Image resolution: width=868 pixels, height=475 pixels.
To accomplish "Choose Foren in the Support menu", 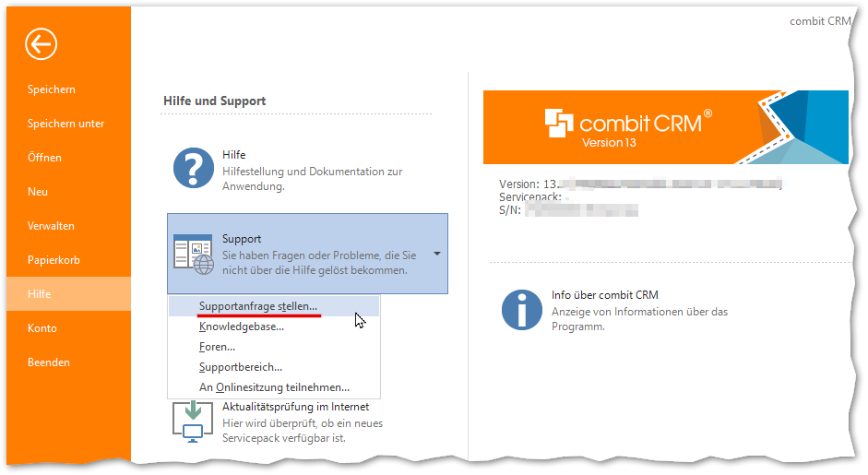I will (x=218, y=347).
